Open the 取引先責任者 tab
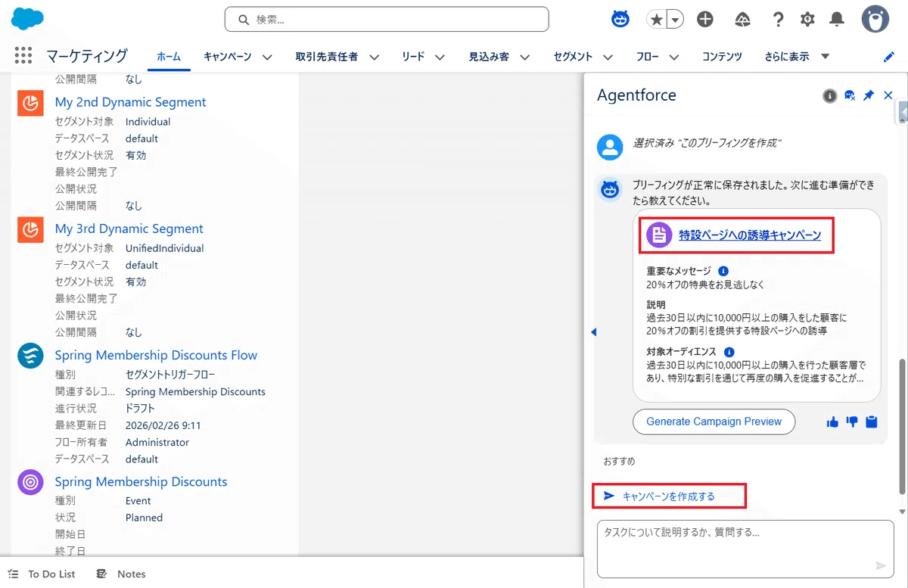The image size is (908, 588). [327, 57]
